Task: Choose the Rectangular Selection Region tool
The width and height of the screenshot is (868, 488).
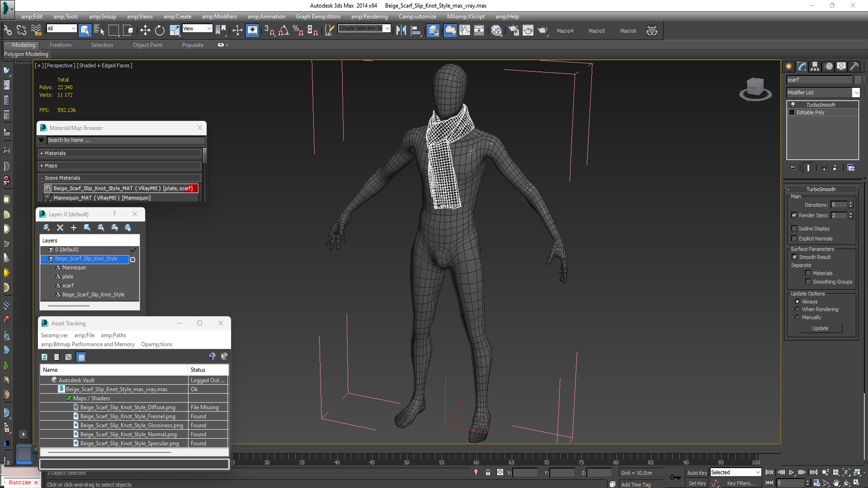Action: point(114,30)
